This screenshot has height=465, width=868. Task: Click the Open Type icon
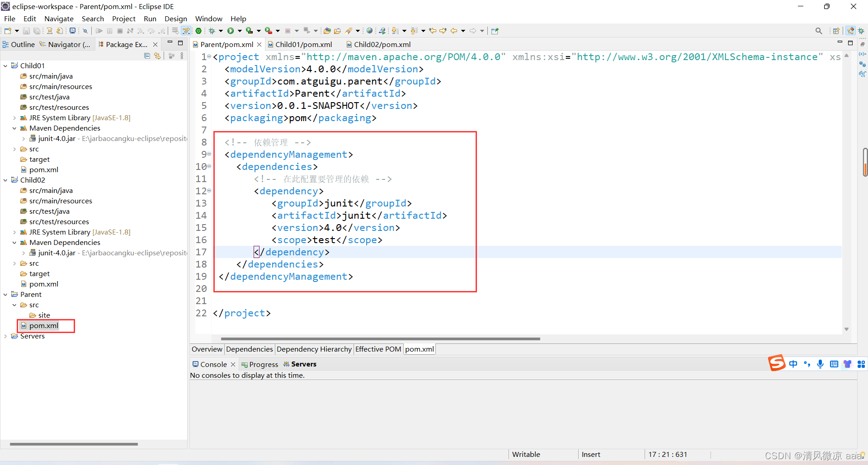tap(327, 31)
